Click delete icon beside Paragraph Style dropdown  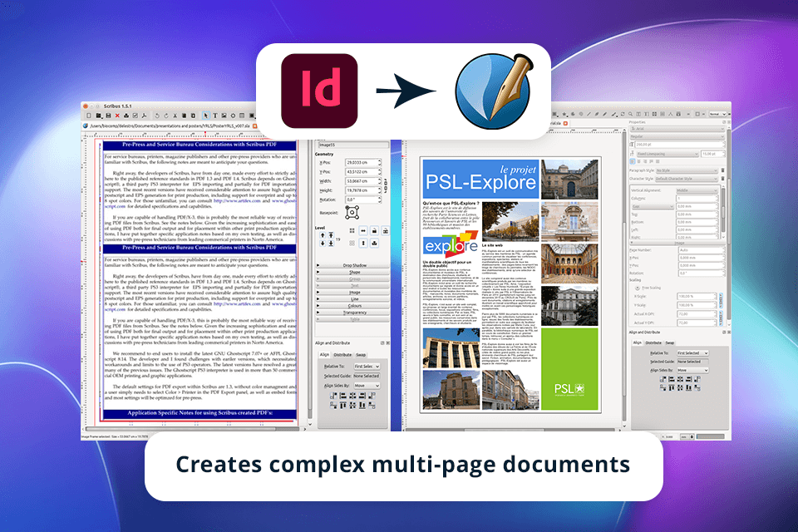[x=722, y=170]
